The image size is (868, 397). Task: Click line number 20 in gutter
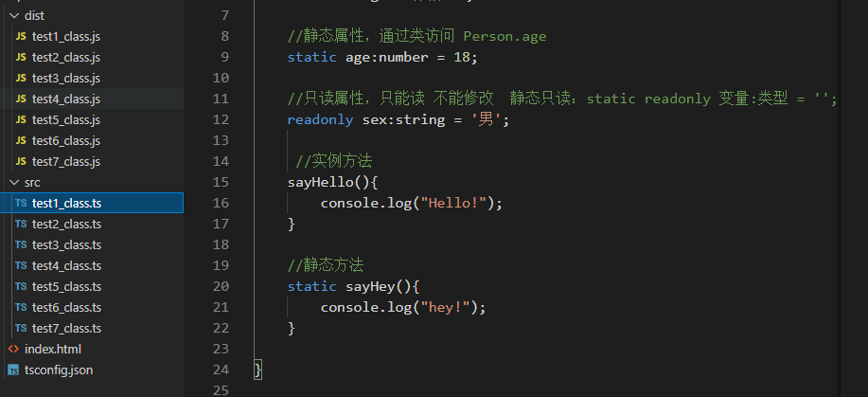(221, 287)
